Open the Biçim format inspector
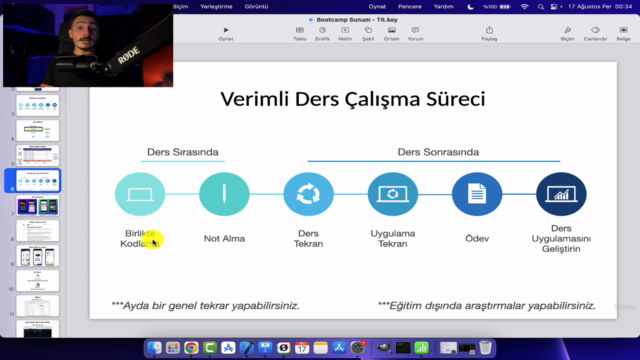This screenshot has height=360, width=640. click(567, 33)
